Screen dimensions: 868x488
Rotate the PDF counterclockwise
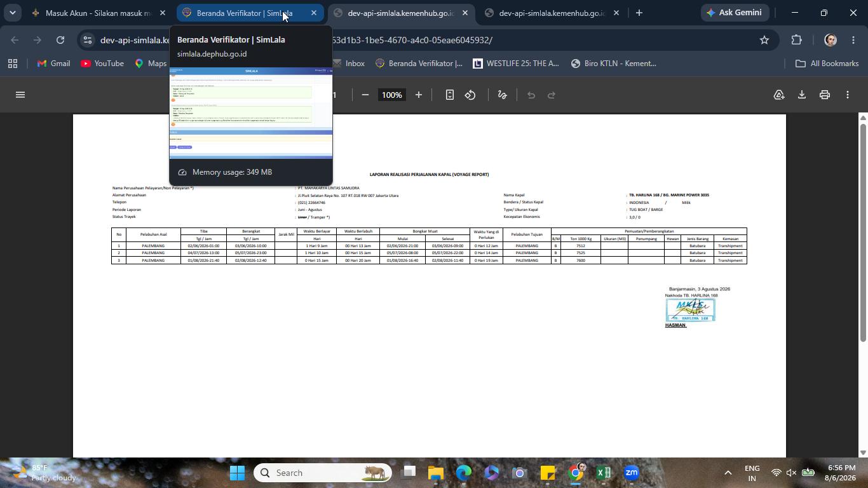(470, 95)
